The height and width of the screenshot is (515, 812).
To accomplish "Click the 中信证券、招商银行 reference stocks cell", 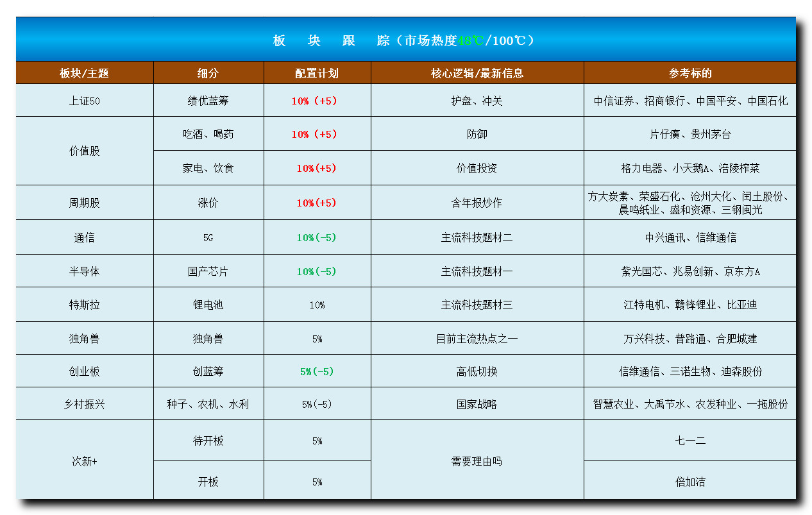I will (690, 101).
